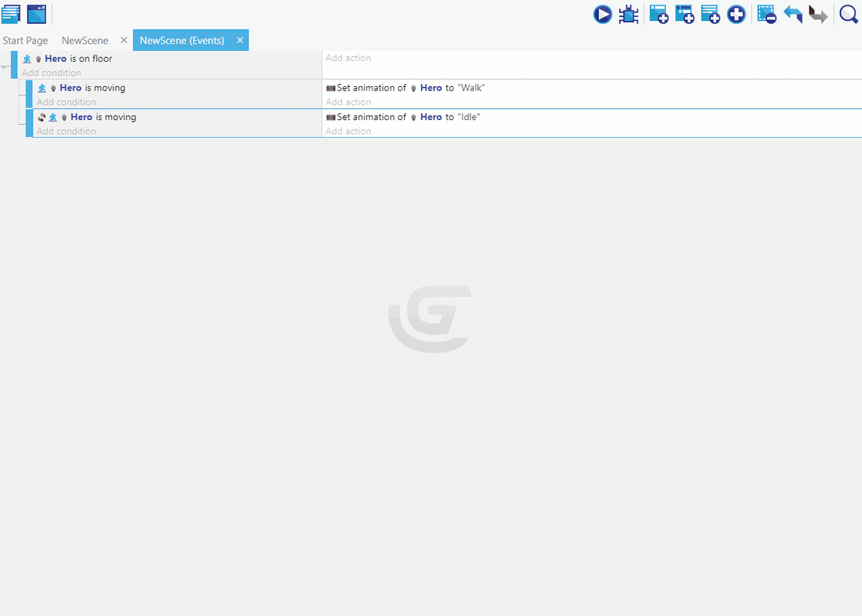The width and height of the screenshot is (862, 616).
Task: Click platformer icon in "Hero is on floor"
Action: click(x=27, y=59)
